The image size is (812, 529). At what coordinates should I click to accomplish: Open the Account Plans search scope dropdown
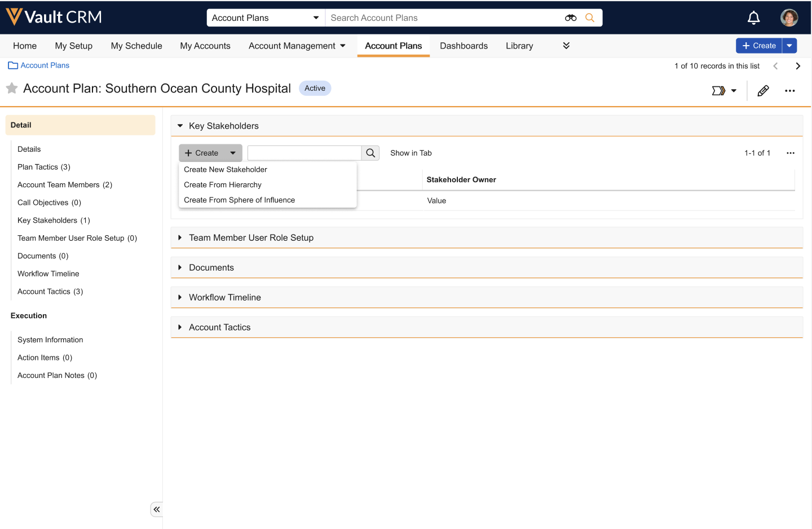(265, 18)
